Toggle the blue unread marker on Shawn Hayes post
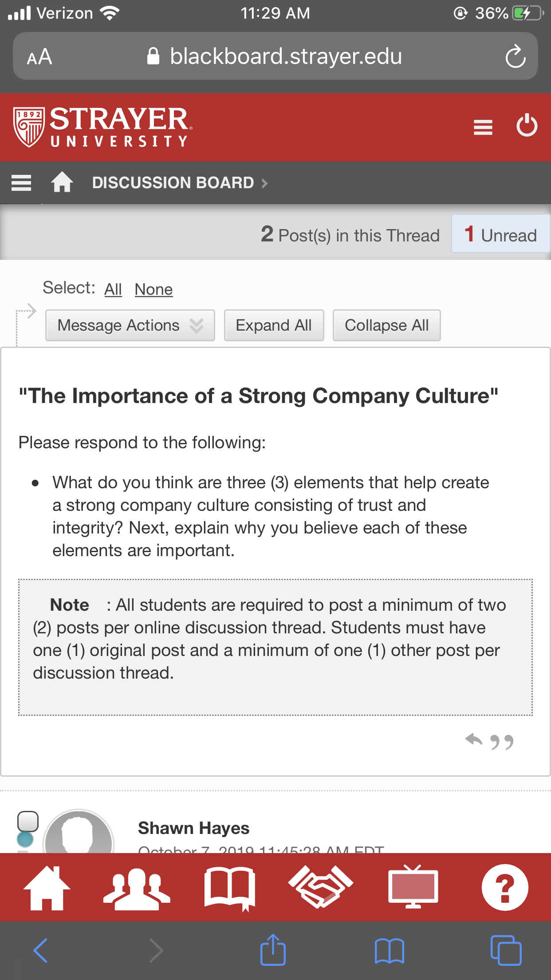Screen dimensions: 551x980 pyautogui.click(x=25, y=839)
